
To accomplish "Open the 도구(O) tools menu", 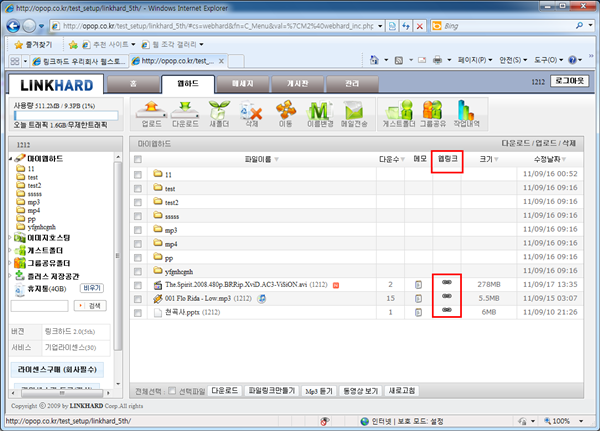I will (x=548, y=60).
